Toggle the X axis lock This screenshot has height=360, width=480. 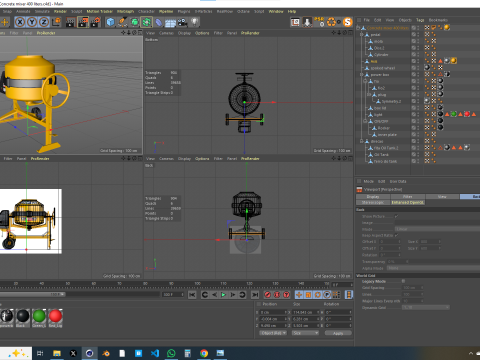click(x=20, y=22)
